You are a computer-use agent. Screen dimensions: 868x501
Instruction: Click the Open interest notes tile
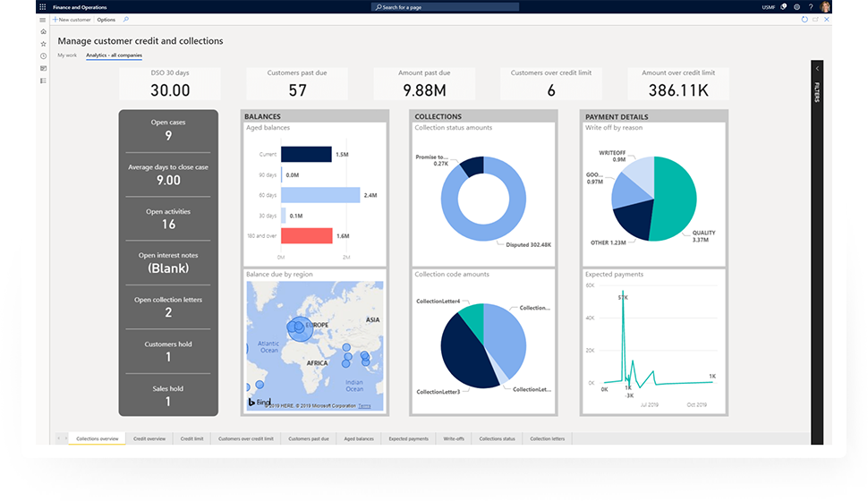click(x=168, y=263)
